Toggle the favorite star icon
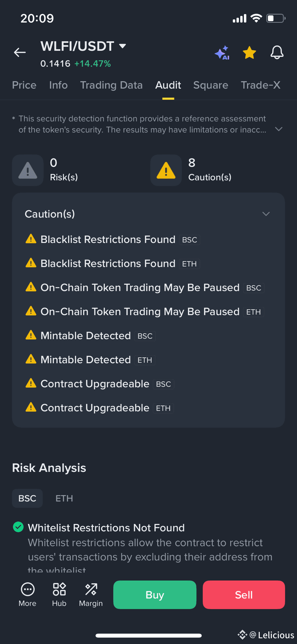This screenshot has height=644, width=297. (249, 53)
